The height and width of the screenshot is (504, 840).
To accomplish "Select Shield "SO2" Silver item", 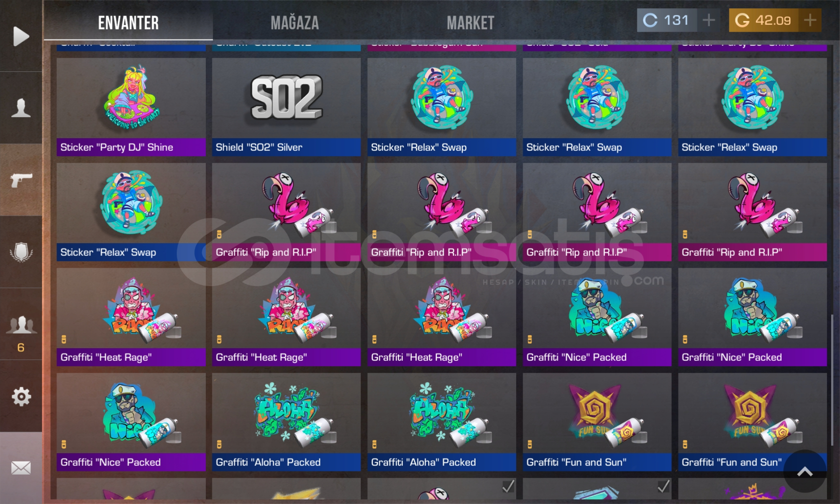I will (x=286, y=107).
